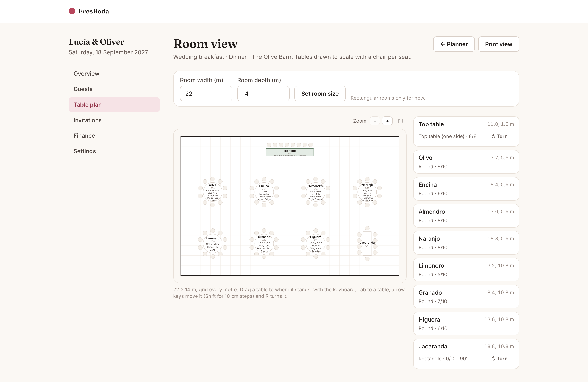
Task: Zoom in with the plus button
Action: point(387,121)
